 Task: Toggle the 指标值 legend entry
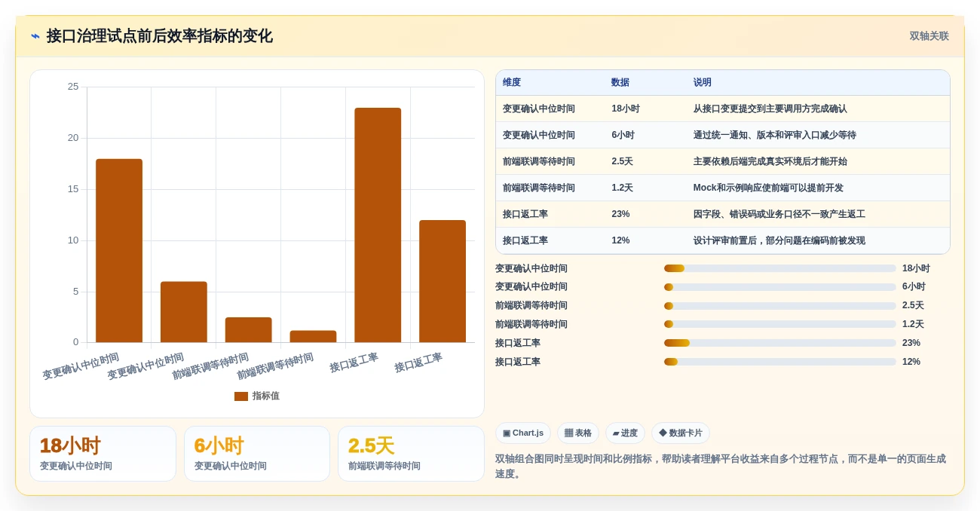(x=257, y=396)
